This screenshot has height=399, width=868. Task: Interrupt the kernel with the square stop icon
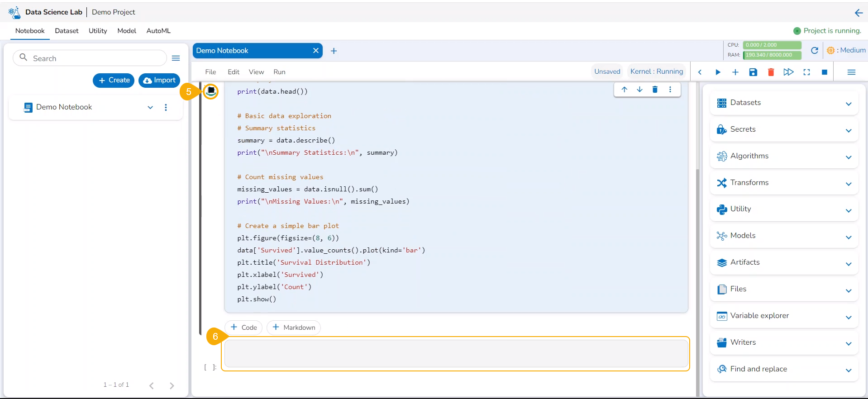coord(825,72)
